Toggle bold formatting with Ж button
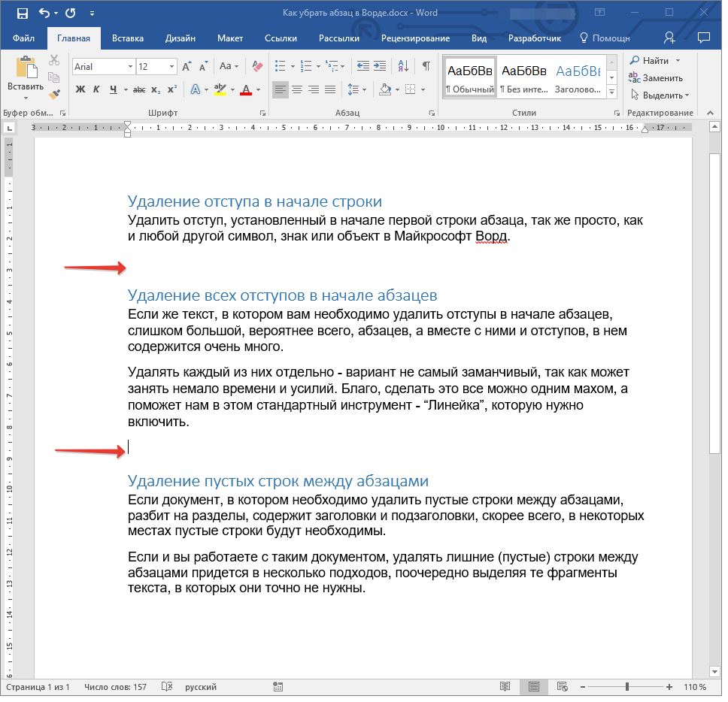Image resolution: width=728 pixels, height=702 pixels. pyautogui.click(x=80, y=89)
